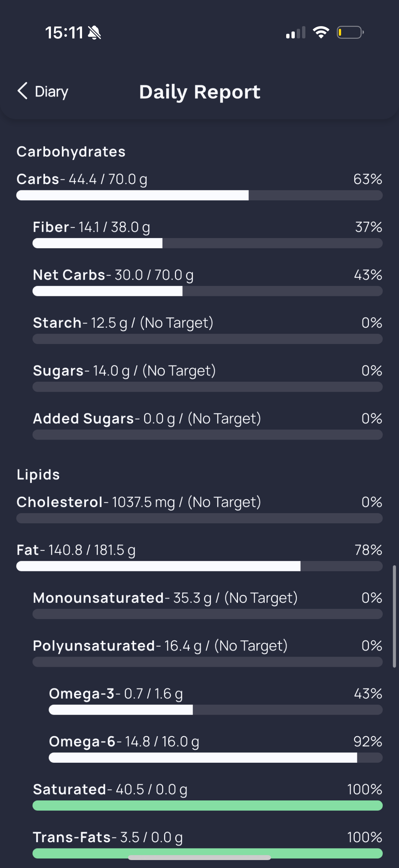Tap Added Sugars row
The height and width of the screenshot is (868, 399).
207,425
